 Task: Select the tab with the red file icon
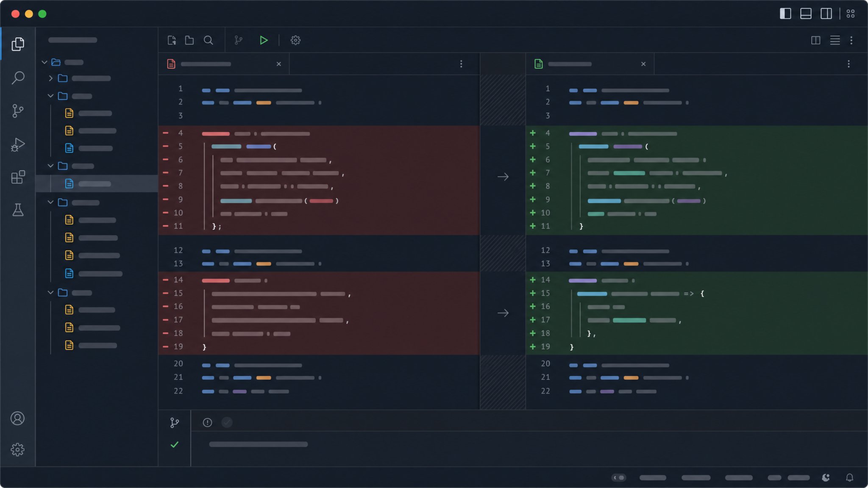point(224,64)
